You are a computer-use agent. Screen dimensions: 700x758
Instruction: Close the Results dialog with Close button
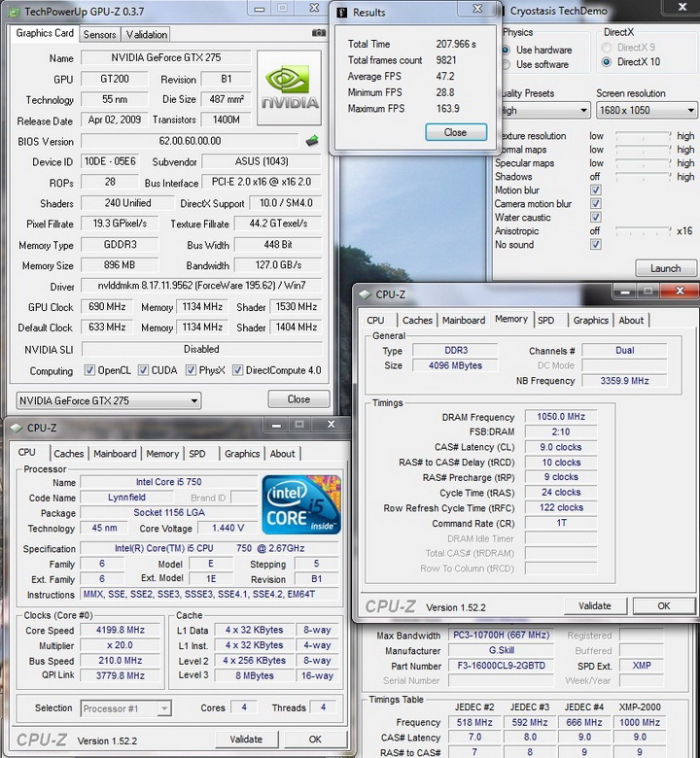(456, 132)
